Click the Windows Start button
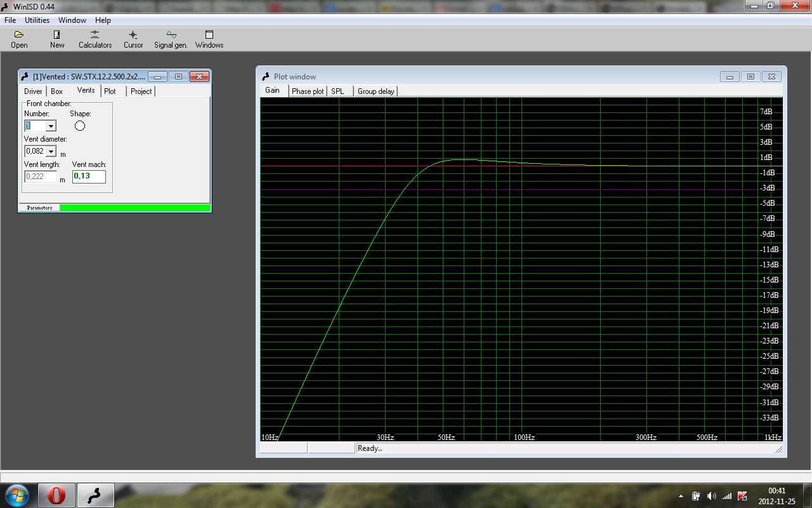Image resolution: width=812 pixels, height=508 pixels. [x=16, y=495]
